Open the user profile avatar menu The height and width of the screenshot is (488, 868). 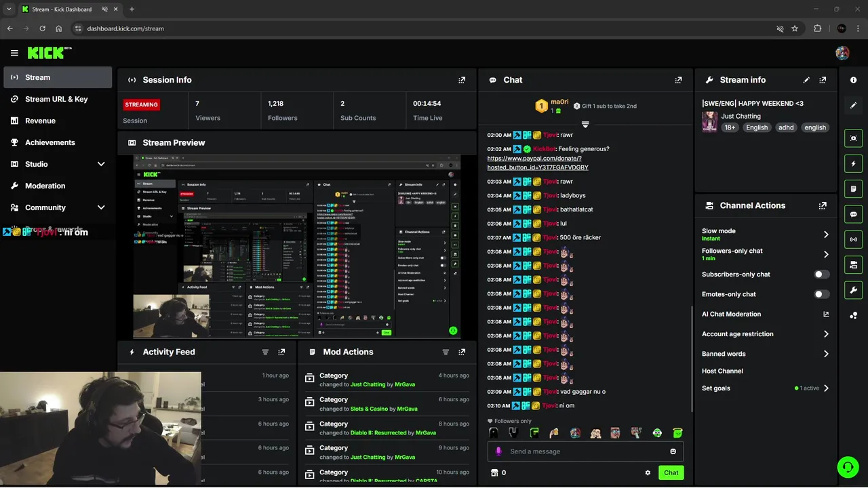(x=842, y=53)
